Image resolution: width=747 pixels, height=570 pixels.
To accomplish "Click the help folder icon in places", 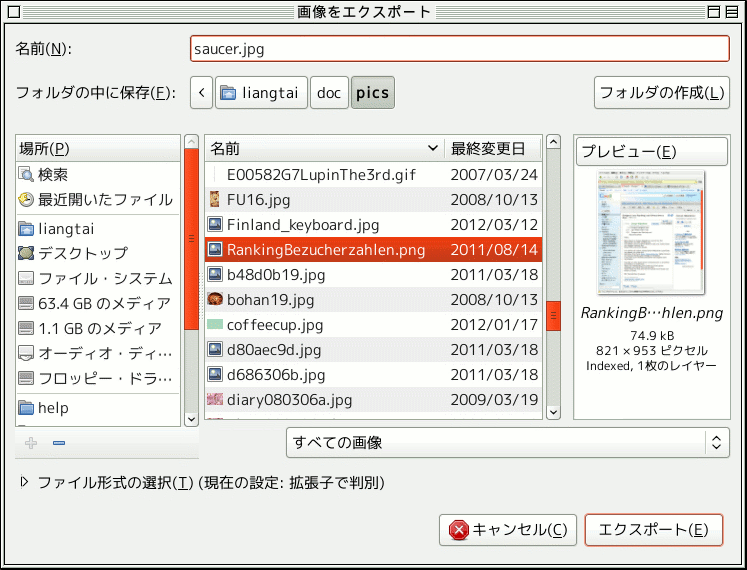I will 26,408.
